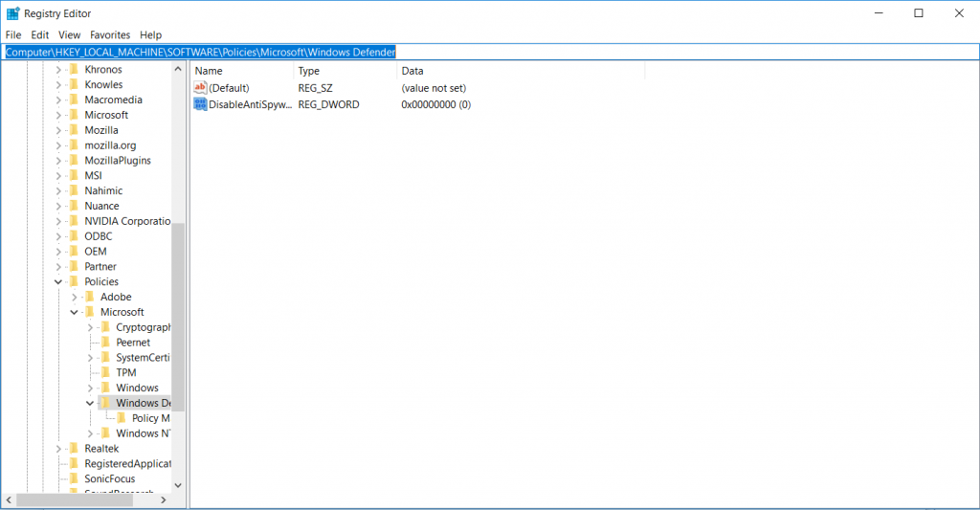
Task: Click the DisableAntiSpyware DWORD value icon
Action: [200, 103]
